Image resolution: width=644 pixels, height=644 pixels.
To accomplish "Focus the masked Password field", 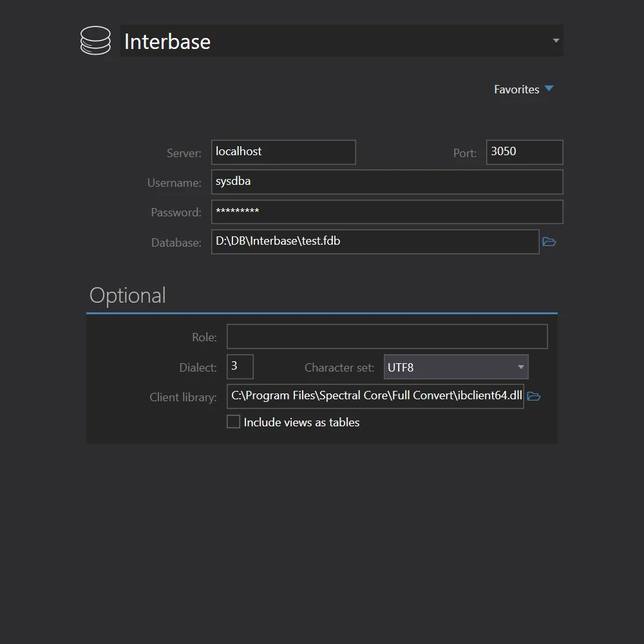I will click(386, 212).
